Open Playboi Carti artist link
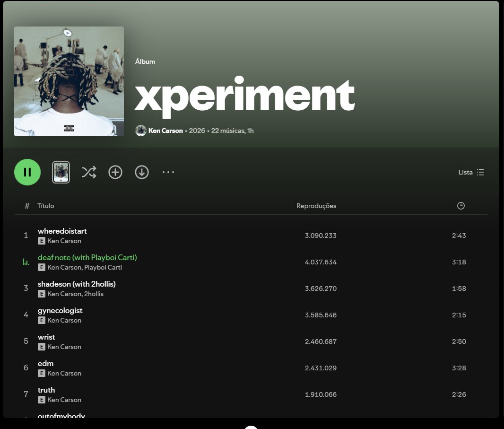The height and width of the screenshot is (429, 504). click(x=103, y=267)
